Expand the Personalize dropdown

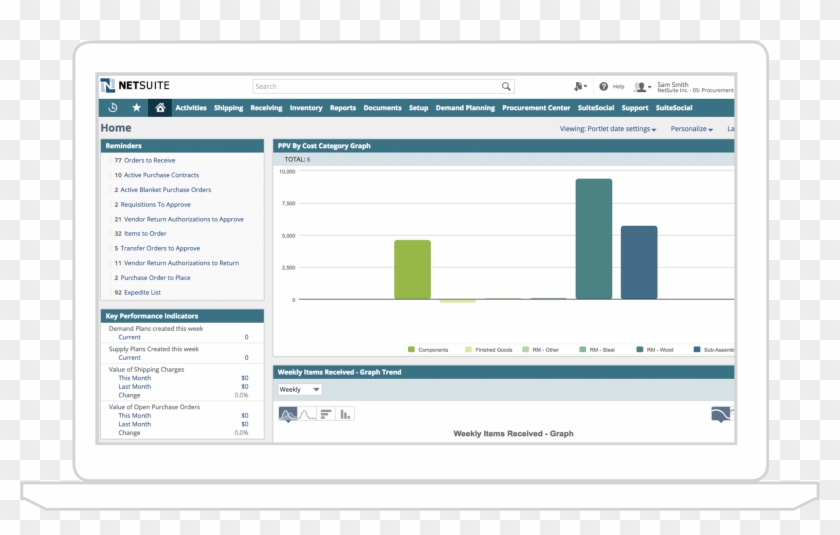691,129
